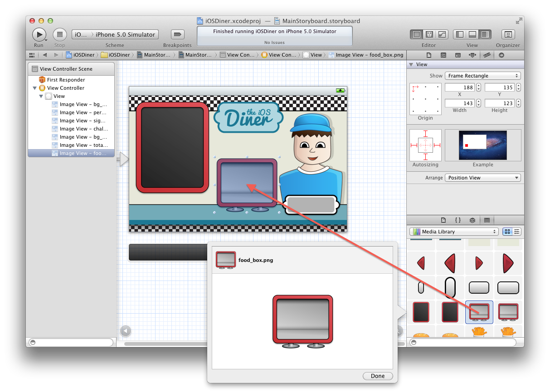The height and width of the screenshot is (392, 550).
Task: Open the Quick Help inspector tab
Action: (443, 55)
